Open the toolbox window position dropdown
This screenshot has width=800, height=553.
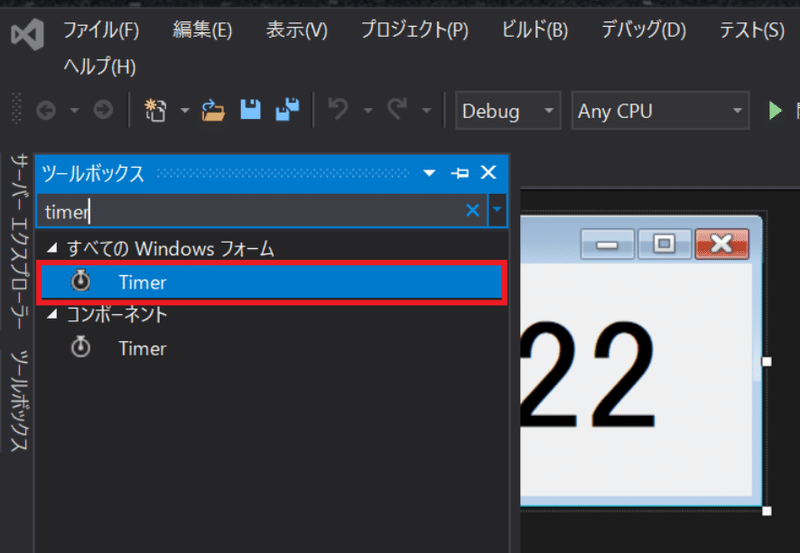(x=430, y=173)
